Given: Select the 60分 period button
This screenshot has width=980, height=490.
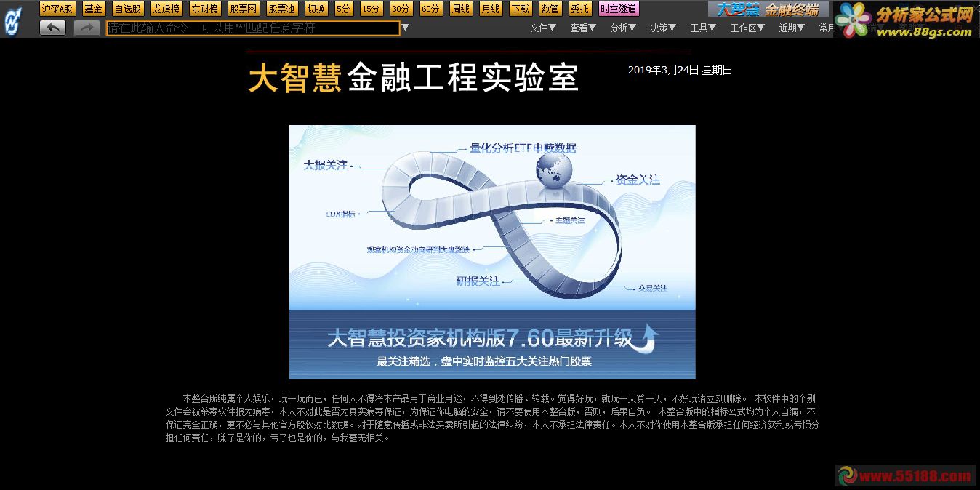Looking at the screenshot, I should coord(430,9).
